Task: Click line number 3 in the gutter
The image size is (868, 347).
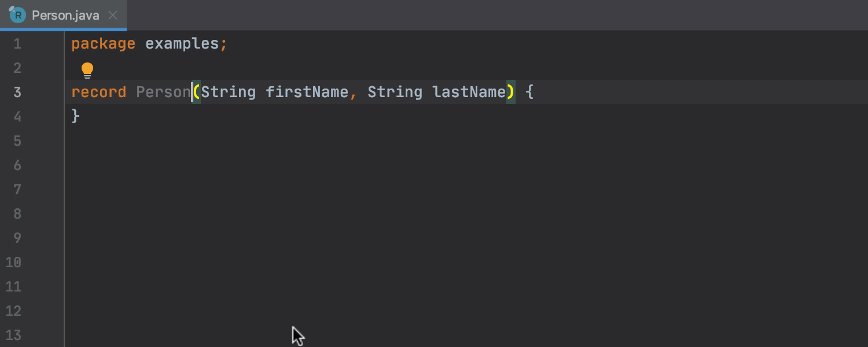Action: [x=17, y=93]
